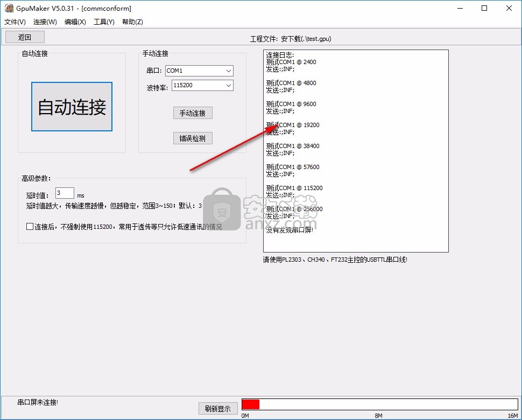
Task: Close the GpuMaker window
Action: tap(509, 8)
